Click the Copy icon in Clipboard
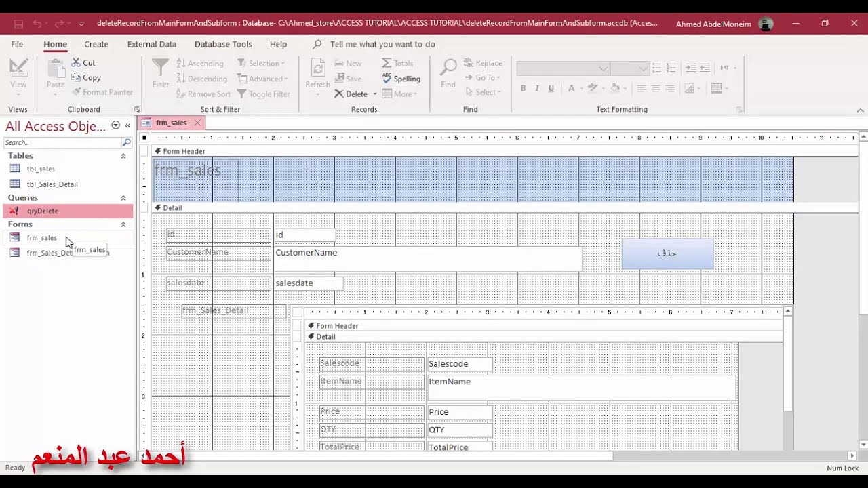This screenshot has height=488, width=868. point(76,77)
